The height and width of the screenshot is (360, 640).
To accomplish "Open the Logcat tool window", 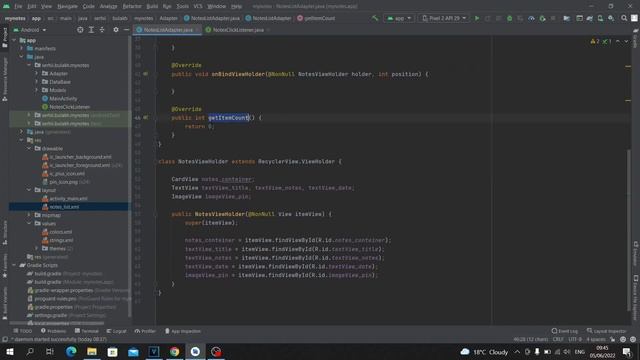I will tap(116, 331).
